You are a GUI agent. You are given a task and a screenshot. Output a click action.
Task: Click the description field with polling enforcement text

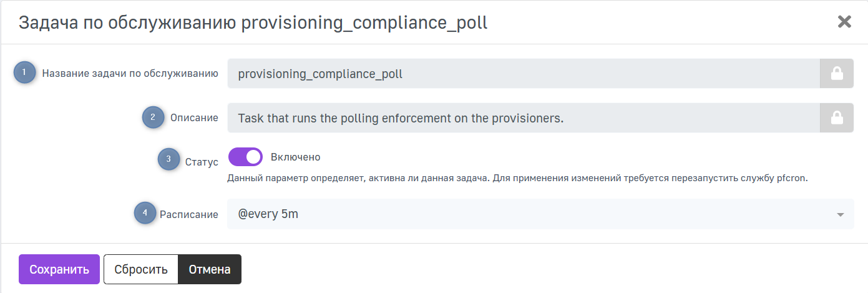click(523, 117)
